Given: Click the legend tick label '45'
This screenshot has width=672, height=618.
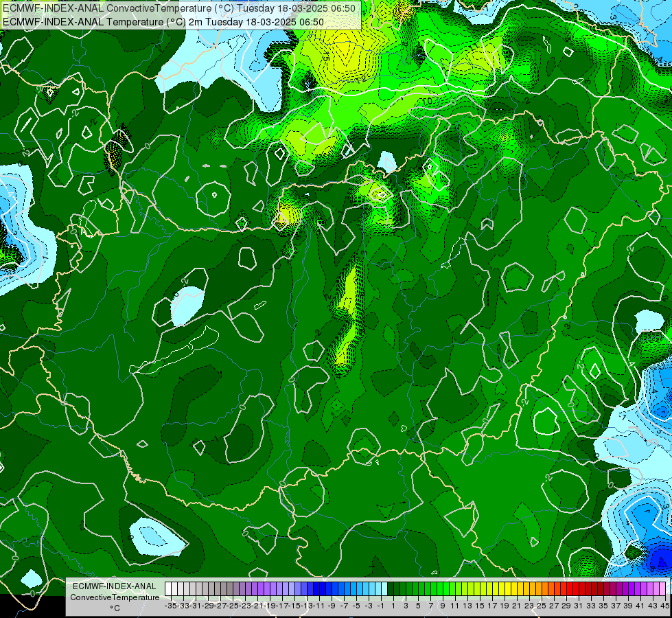Looking at the screenshot, I should click(x=664, y=606).
